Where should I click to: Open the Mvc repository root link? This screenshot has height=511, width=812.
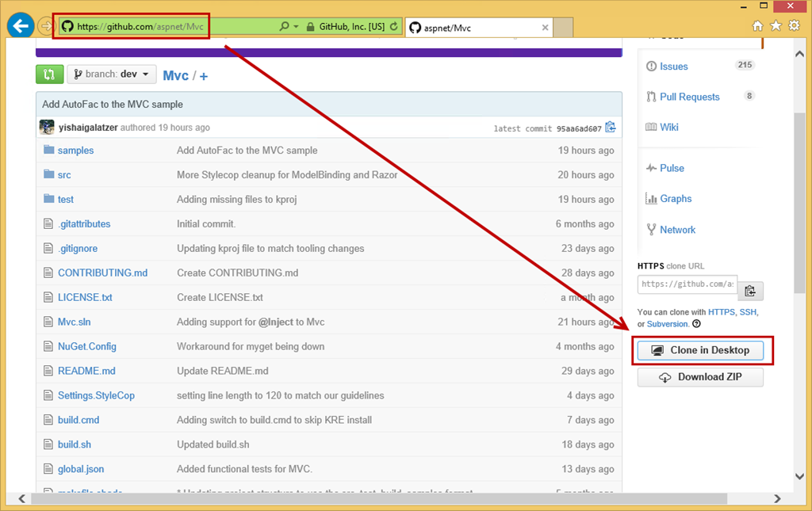175,75
